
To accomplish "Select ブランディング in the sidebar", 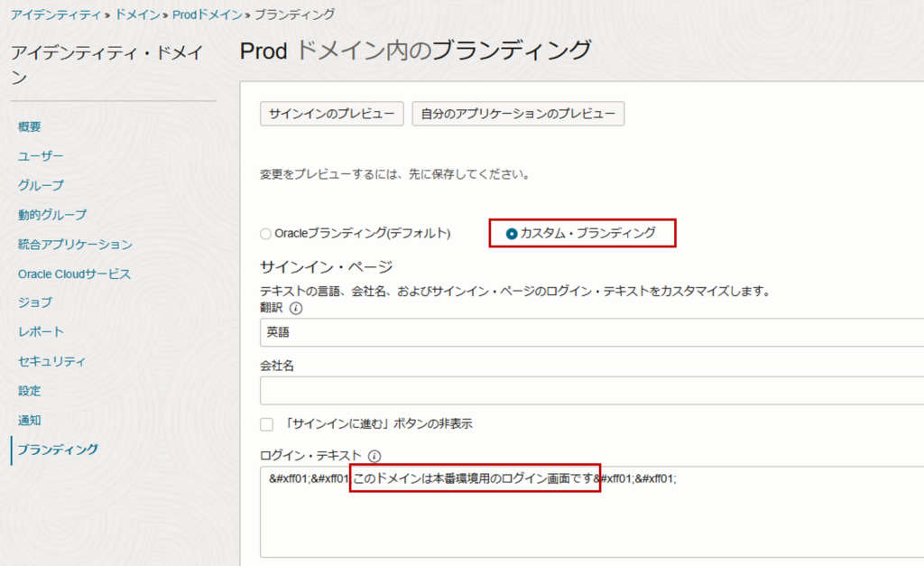I will click(x=58, y=450).
